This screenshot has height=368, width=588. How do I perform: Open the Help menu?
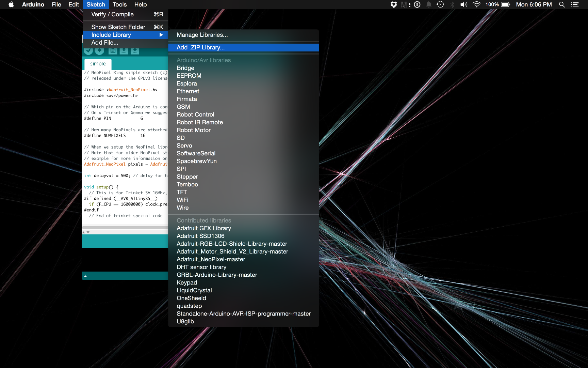pyautogui.click(x=141, y=4)
